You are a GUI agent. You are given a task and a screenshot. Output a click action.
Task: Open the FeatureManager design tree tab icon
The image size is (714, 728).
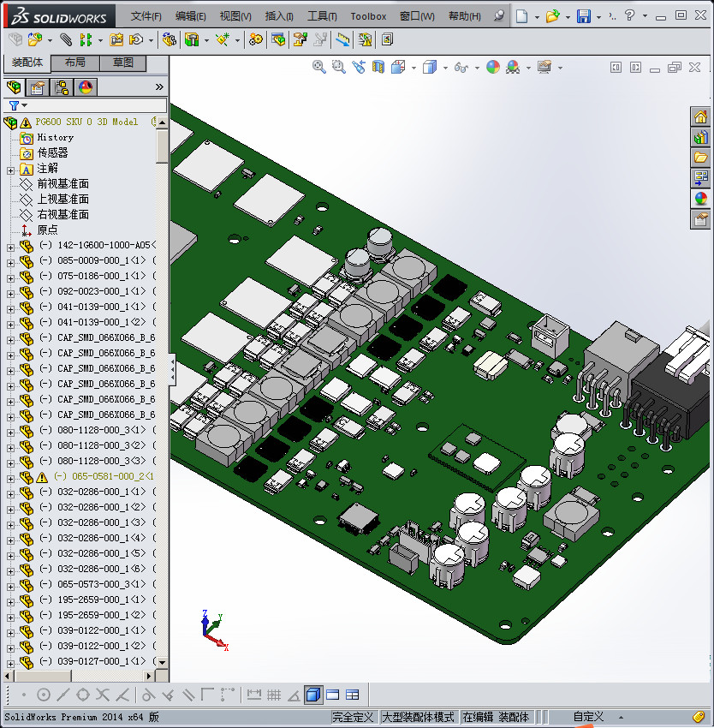(14, 87)
